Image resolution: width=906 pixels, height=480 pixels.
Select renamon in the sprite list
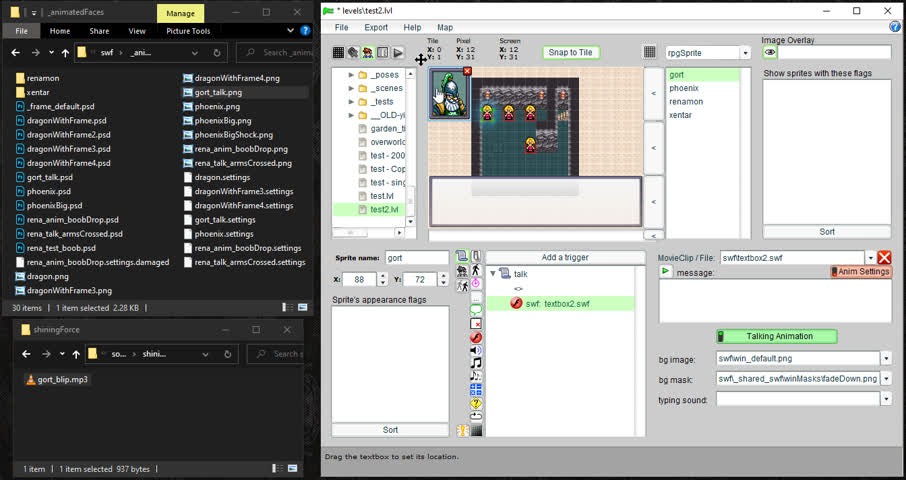pyautogui.click(x=686, y=101)
